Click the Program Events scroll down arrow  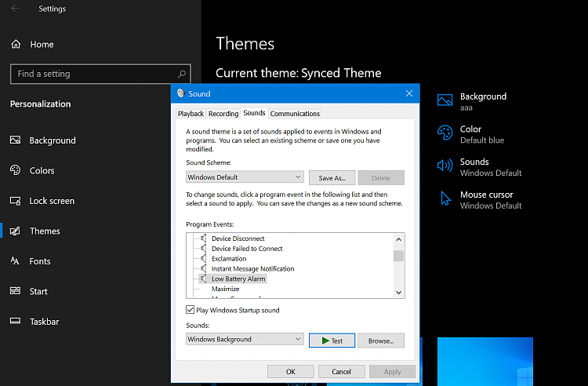[x=398, y=293]
